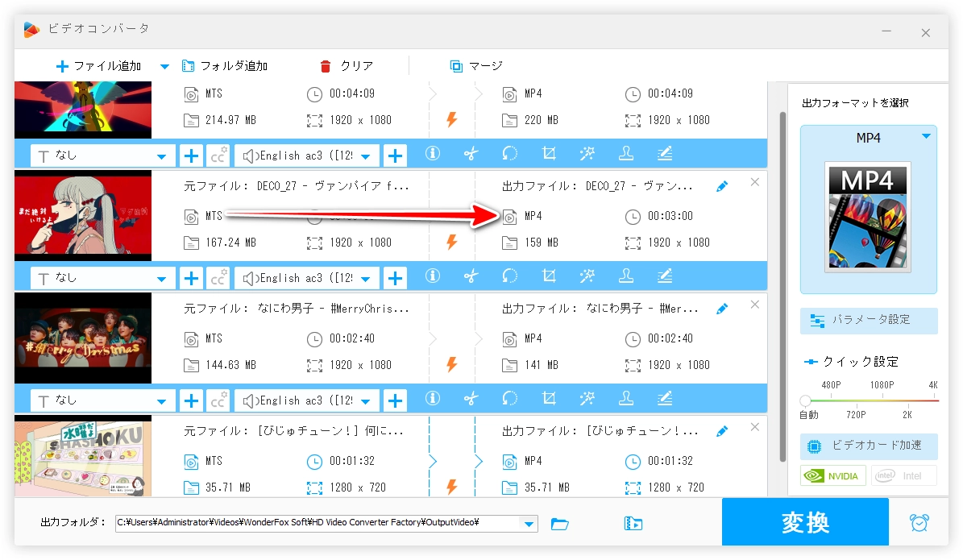Screen dimensions: 963x560
Task: Click the 1080P label on quick settings
Action: tap(882, 385)
